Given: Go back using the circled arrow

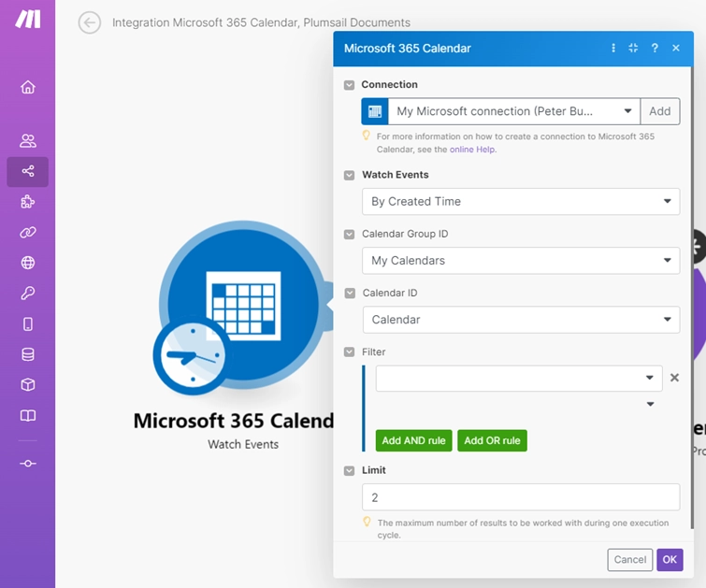Looking at the screenshot, I should 89,22.
